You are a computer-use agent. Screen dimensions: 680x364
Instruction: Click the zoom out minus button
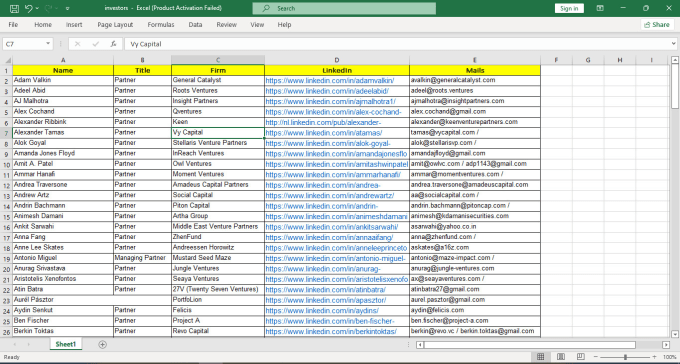click(596, 357)
